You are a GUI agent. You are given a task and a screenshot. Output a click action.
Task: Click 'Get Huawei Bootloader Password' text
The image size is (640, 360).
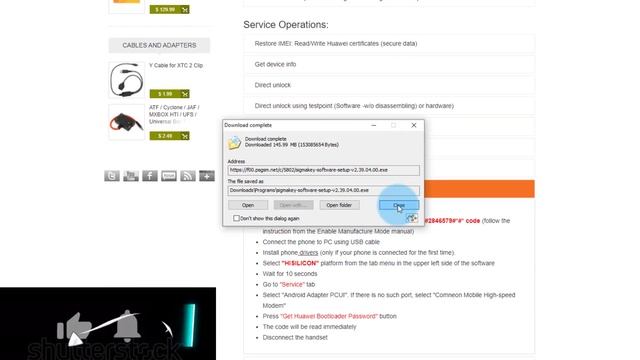click(x=329, y=316)
